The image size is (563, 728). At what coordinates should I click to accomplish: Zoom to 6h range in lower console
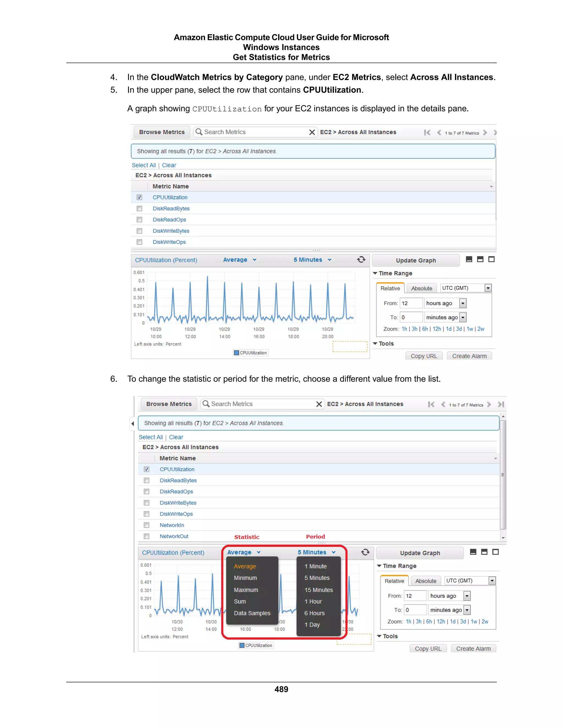click(x=429, y=621)
